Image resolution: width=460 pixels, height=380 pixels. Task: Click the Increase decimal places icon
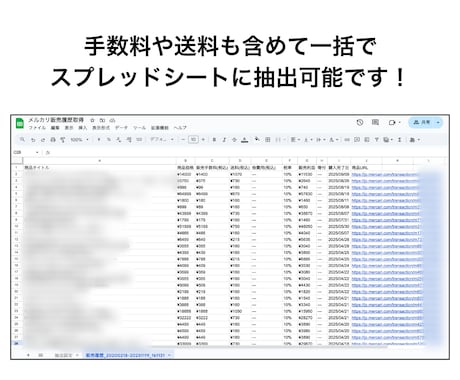point(129,140)
